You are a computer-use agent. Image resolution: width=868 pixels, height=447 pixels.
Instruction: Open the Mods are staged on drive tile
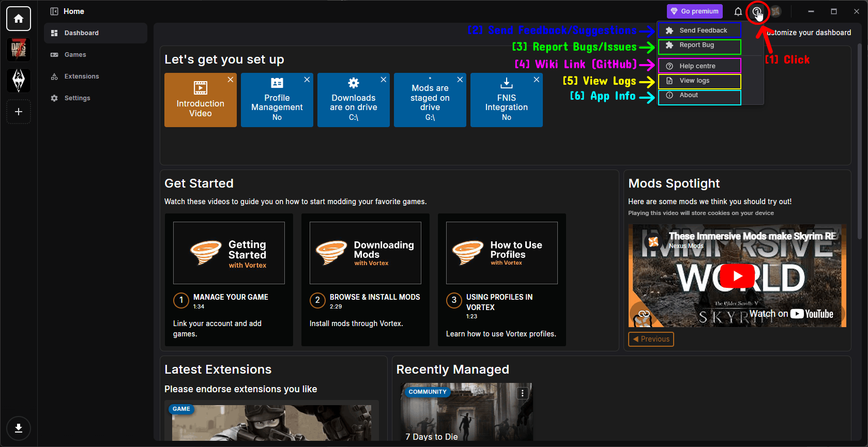[430, 100]
